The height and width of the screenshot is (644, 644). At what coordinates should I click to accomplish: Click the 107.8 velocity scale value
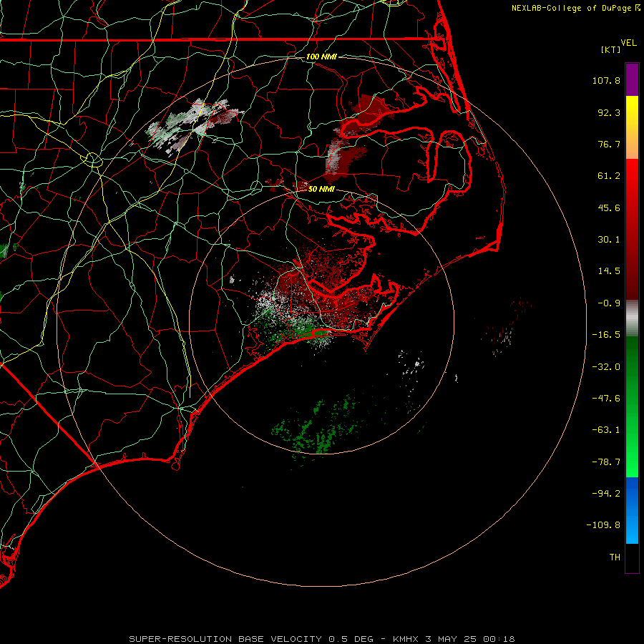[606, 80]
